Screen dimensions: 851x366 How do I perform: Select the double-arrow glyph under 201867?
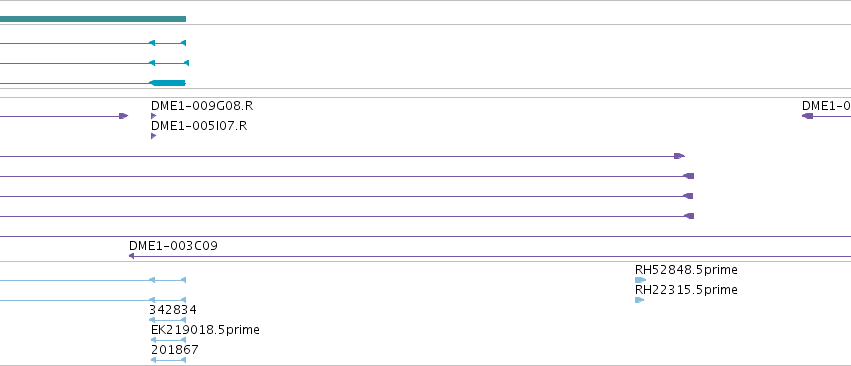[168, 360]
